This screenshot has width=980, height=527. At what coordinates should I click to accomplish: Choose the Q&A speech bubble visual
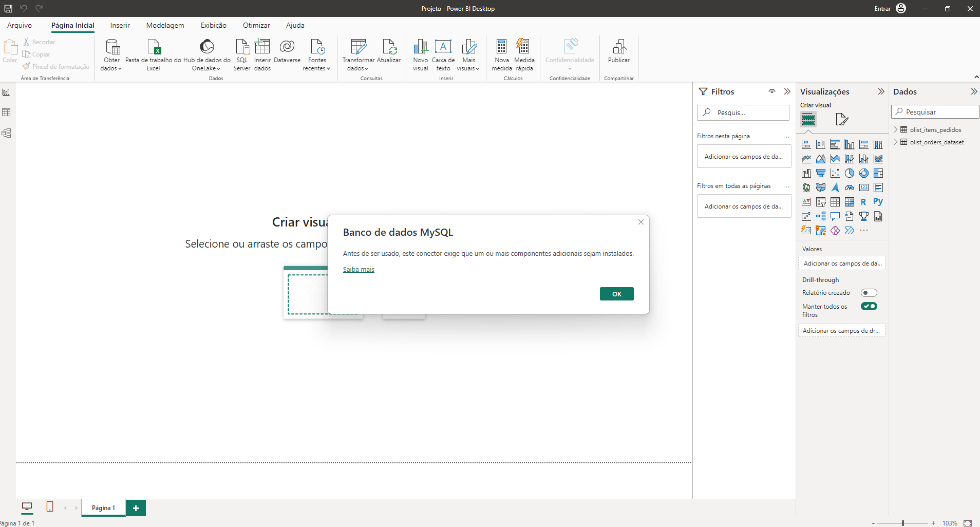click(x=835, y=216)
